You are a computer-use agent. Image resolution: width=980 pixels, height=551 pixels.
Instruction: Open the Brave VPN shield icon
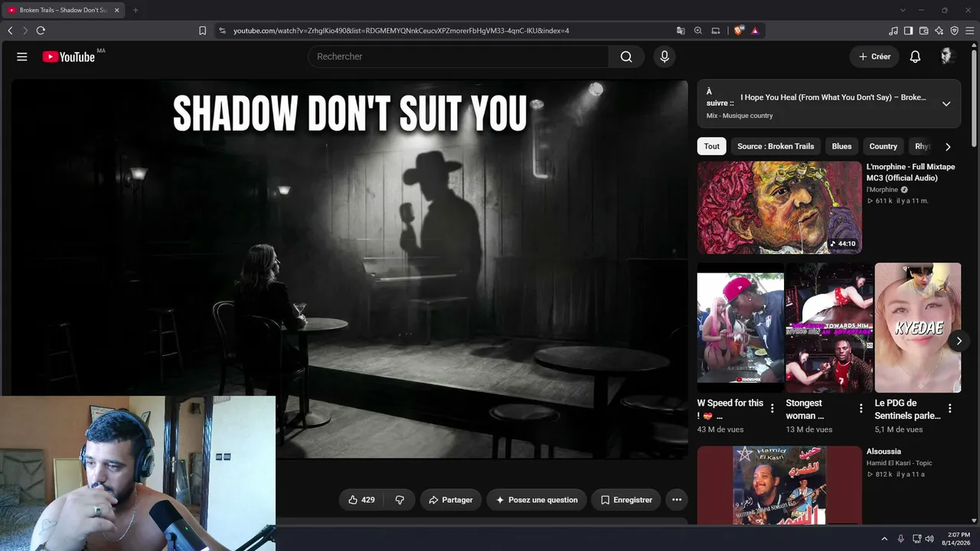(955, 31)
